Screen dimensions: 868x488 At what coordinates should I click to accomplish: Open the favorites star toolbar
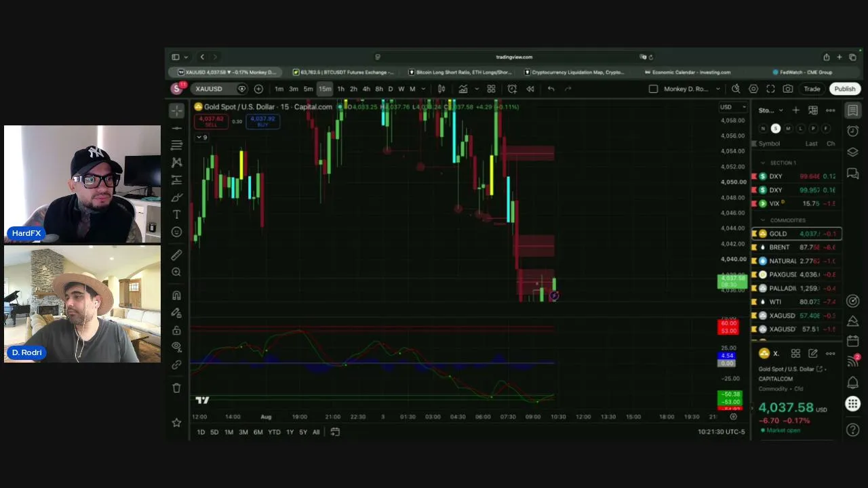(177, 423)
